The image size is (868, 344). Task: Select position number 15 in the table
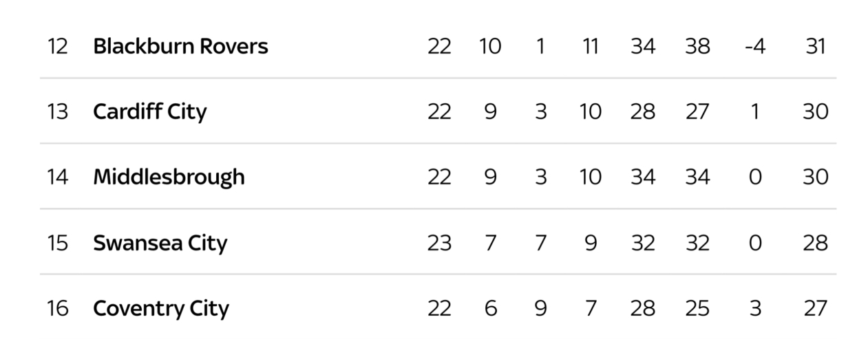point(58,243)
